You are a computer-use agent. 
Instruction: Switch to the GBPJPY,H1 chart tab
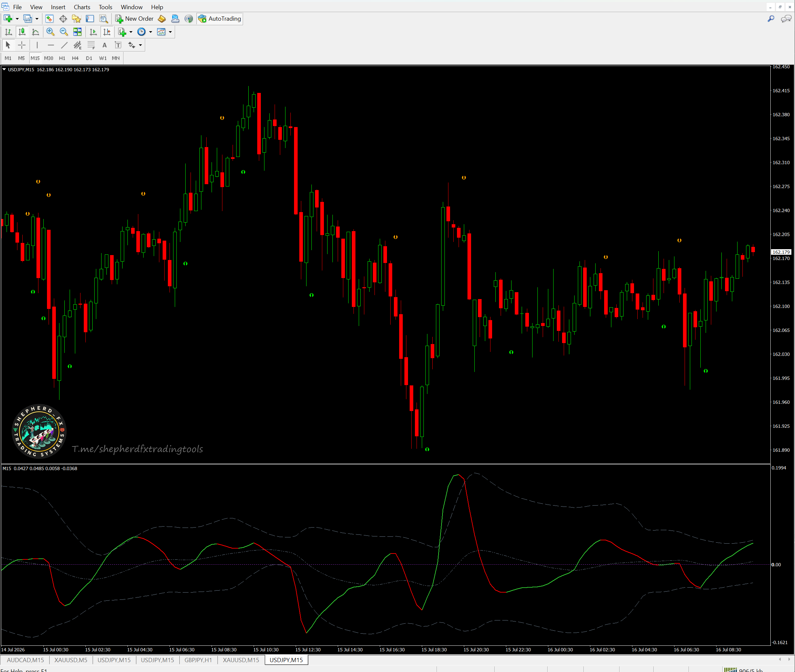coord(198,660)
